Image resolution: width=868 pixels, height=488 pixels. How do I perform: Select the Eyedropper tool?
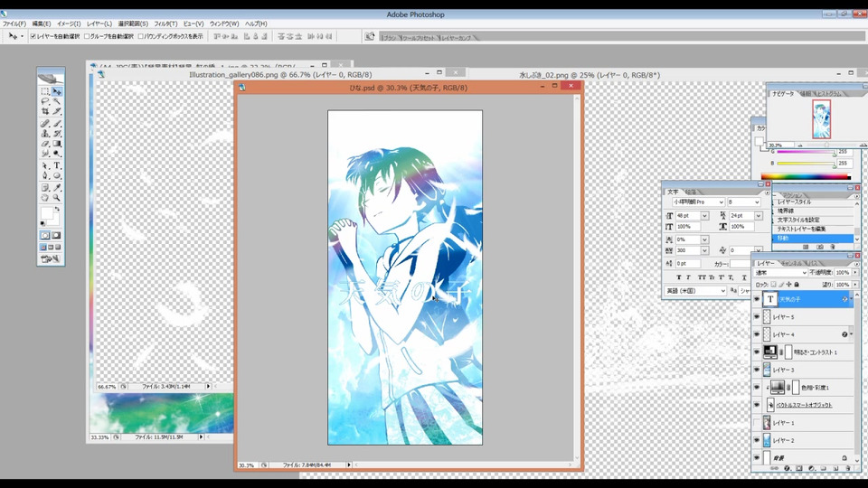[x=56, y=188]
